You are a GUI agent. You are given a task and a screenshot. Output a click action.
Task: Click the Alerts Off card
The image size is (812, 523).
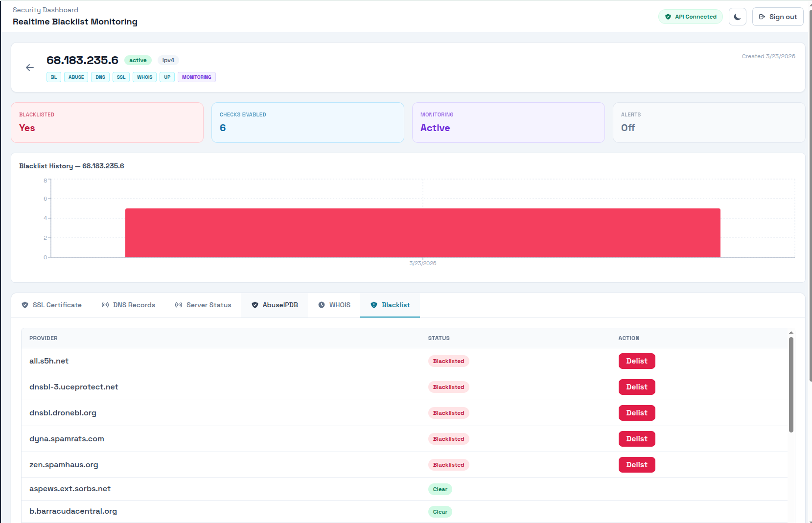(709, 123)
